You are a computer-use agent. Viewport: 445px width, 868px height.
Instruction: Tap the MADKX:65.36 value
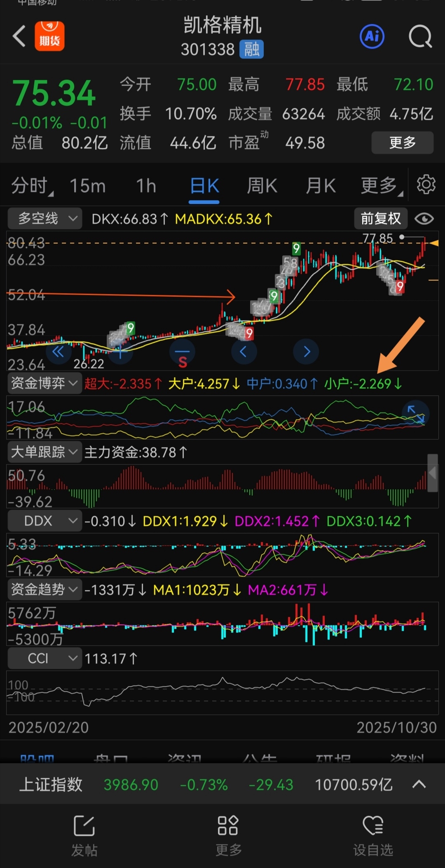click(224, 219)
